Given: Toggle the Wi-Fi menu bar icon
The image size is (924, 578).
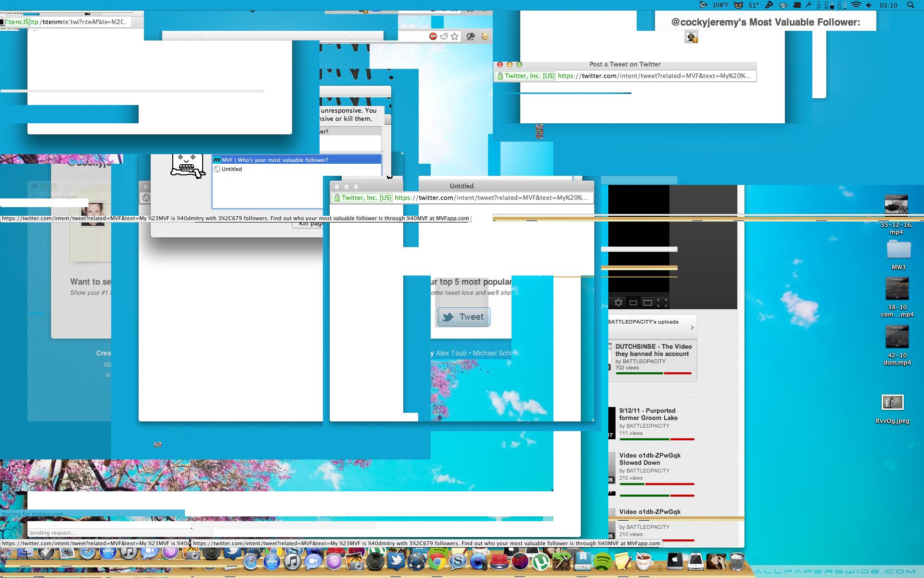Looking at the screenshot, I should click(x=856, y=5).
